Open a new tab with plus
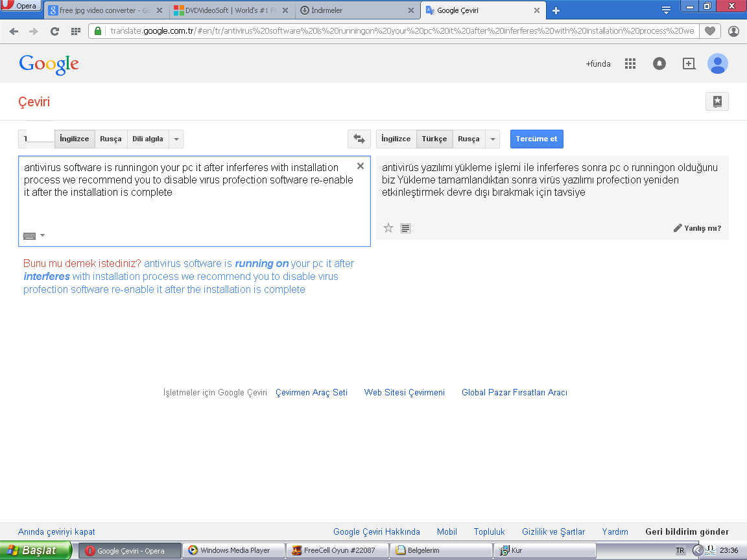 point(556,10)
